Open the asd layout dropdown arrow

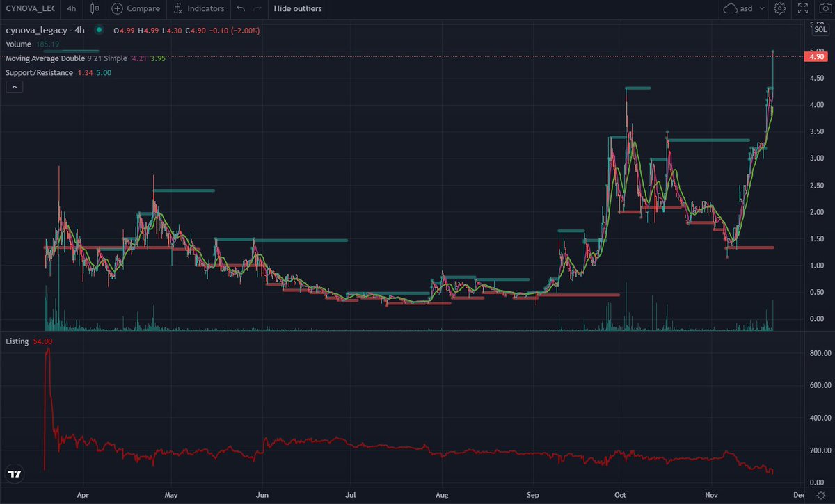click(x=762, y=9)
